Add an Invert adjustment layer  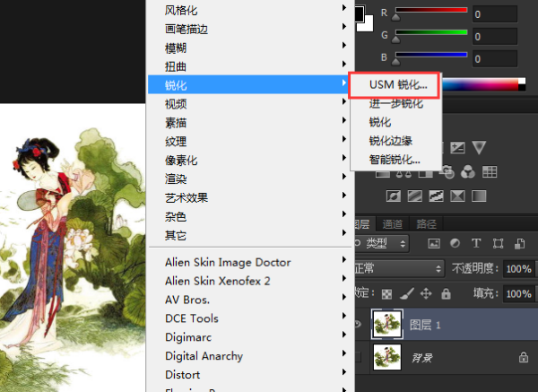coord(394,196)
